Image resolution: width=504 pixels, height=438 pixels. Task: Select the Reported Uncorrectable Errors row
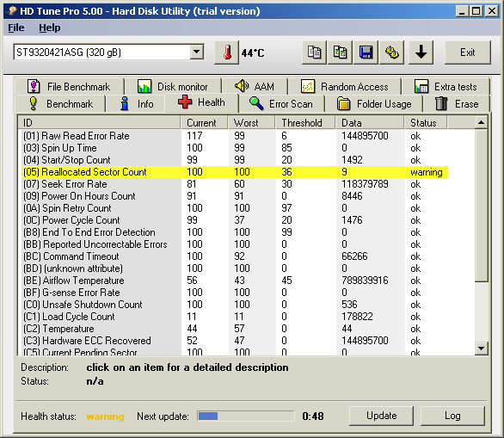pyautogui.click(x=235, y=244)
